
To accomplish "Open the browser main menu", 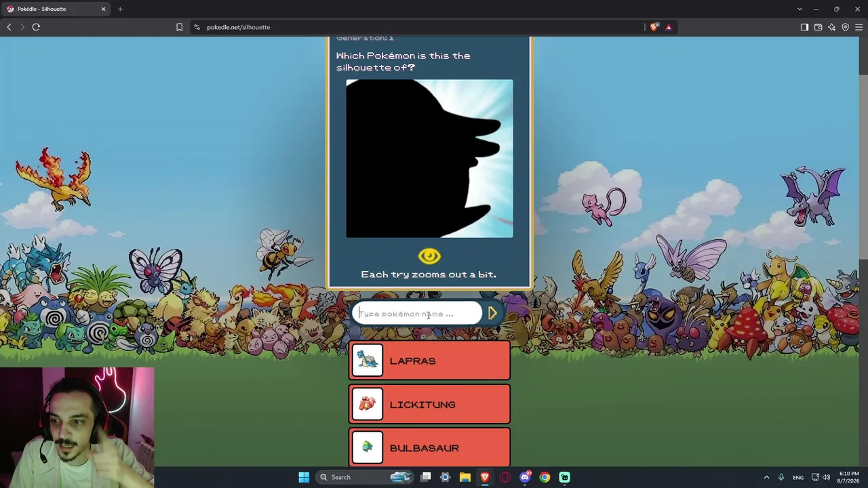I will point(859,27).
